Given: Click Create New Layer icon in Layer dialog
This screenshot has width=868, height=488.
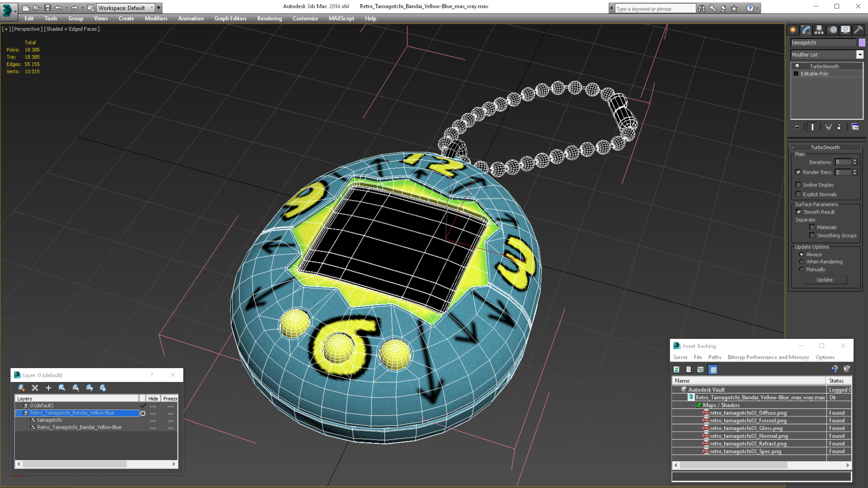Looking at the screenshot, I should pos(21,388).
